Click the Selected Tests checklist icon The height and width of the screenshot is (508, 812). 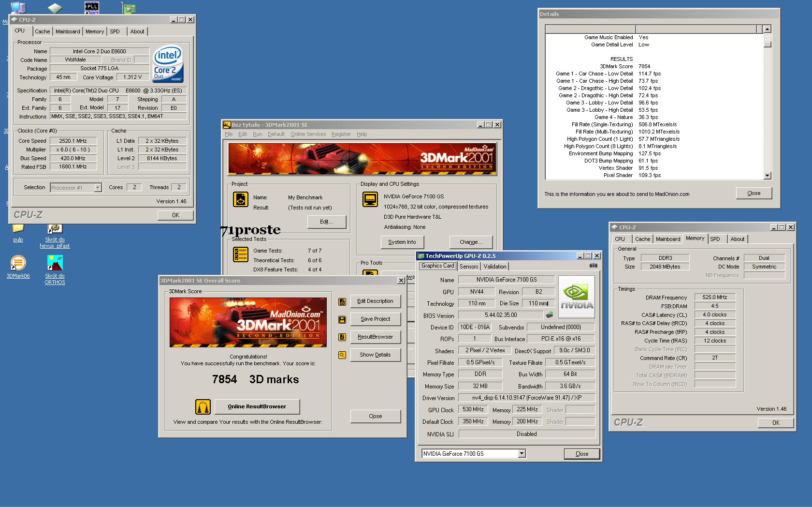click(x=241, y=254)
